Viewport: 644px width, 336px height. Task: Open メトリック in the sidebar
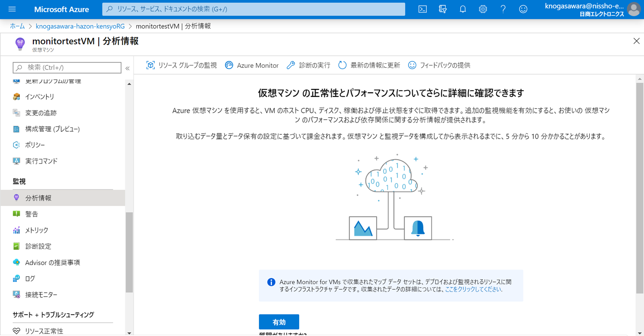[36, 230]
